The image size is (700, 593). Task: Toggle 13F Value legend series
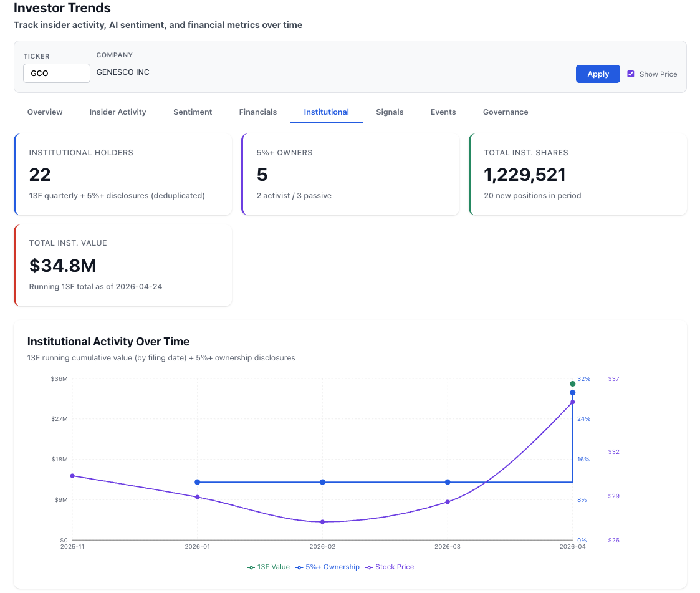pyautogui.click(x=269, y=567)
